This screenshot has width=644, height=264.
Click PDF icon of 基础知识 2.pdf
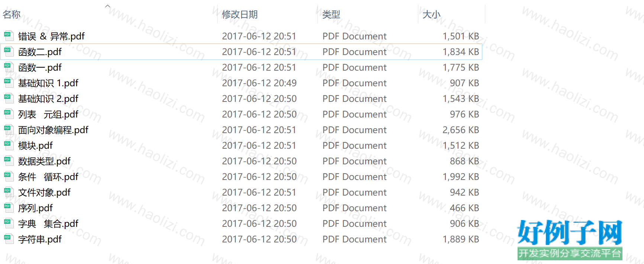pos(9,99)
